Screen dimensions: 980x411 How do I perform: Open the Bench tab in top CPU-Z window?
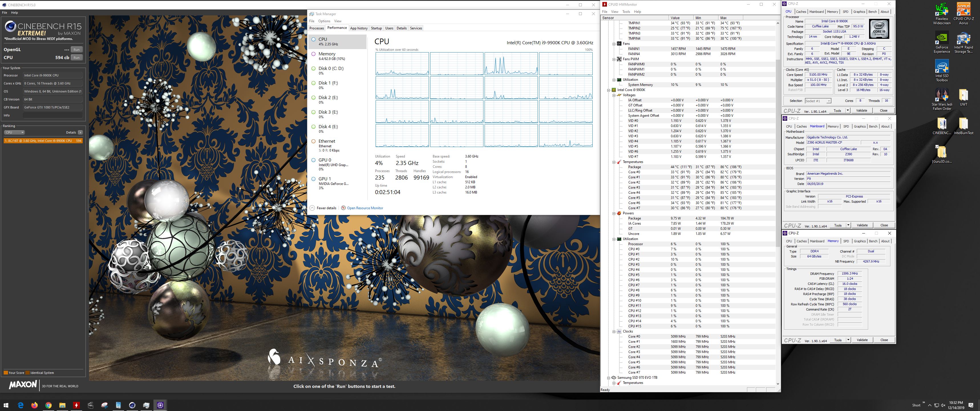tap(872, 12)
